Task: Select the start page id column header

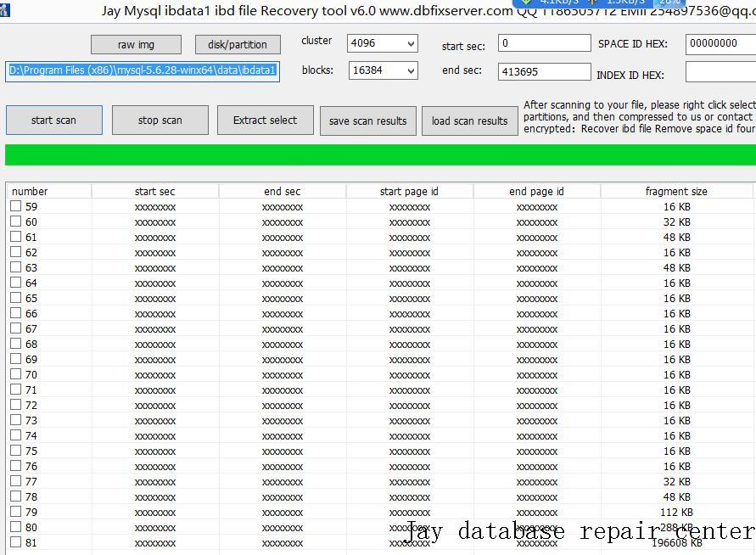Action: click(409, 192)
